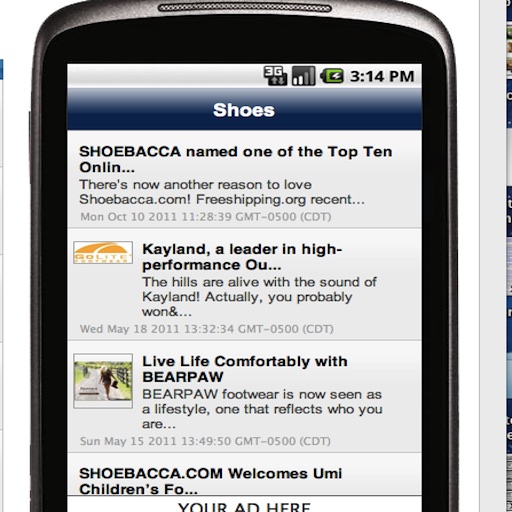Open the SHOEBACCA Top Ten article headline
This screenshot has width=512, height=512.
[x=235, y=159]
